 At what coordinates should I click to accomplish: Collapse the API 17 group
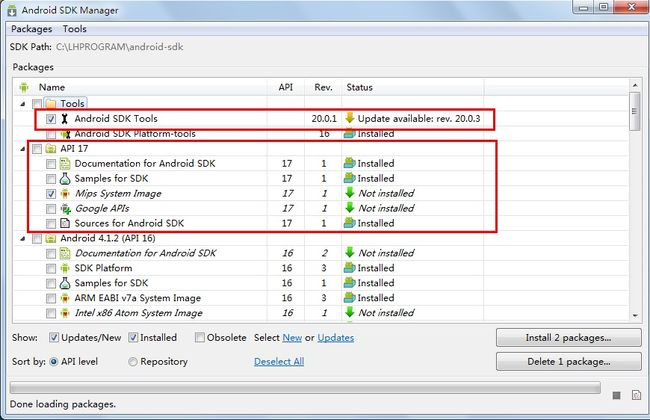click(x=22, y=149)
